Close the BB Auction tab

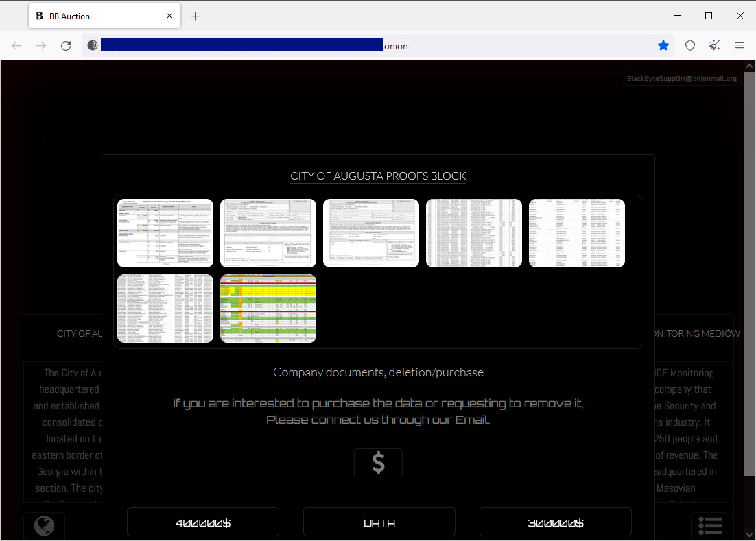coord(169,16)
